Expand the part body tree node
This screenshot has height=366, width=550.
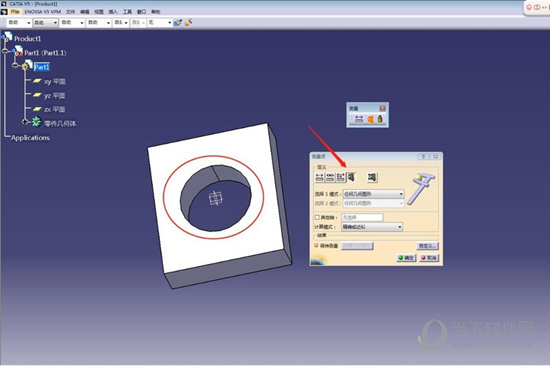pos(25,122)
